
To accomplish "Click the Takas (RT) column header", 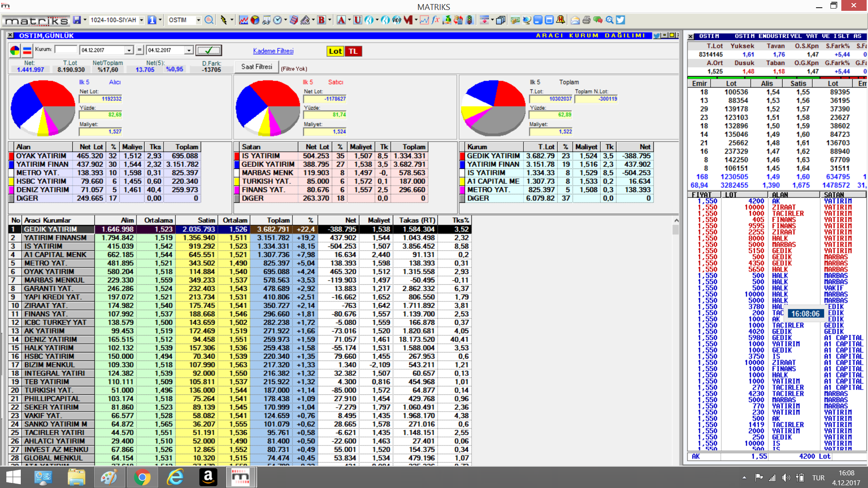I will (416, 220).
